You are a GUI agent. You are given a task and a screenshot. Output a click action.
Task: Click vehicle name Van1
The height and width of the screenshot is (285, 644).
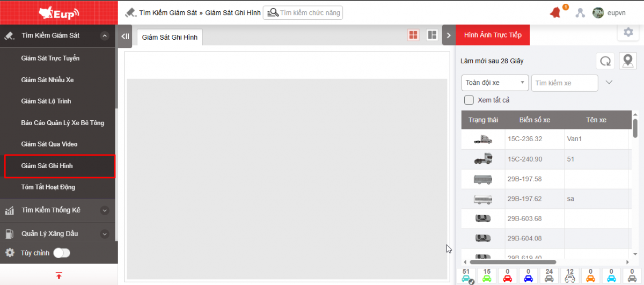[x=574, y=139]
